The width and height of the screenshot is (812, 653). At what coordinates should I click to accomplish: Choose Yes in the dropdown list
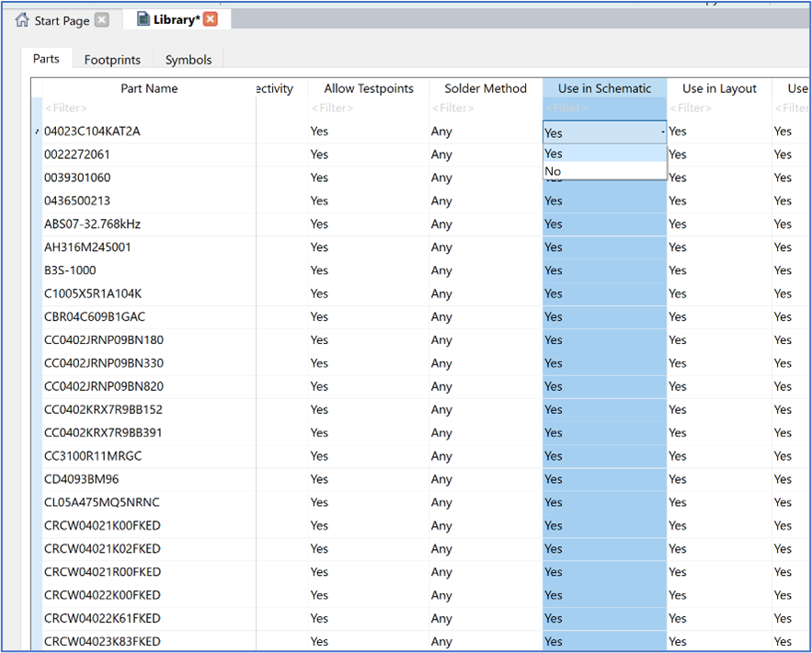click(553, 154)
